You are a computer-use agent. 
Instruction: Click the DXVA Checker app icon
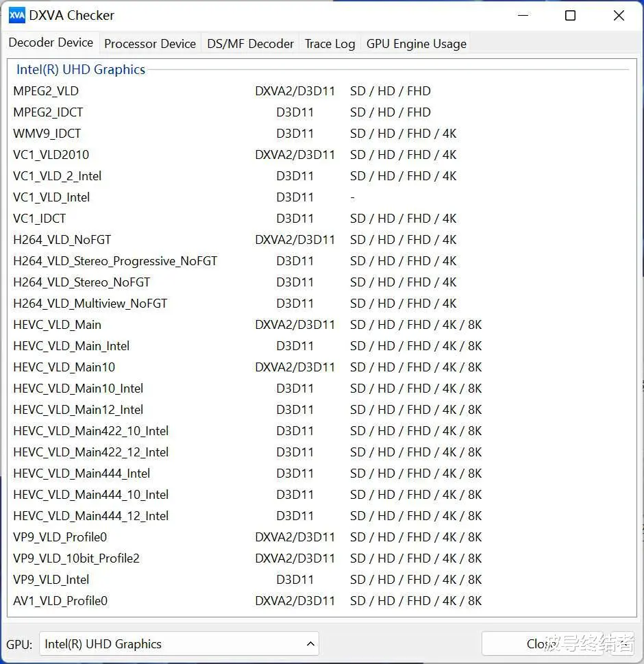tap(16, 15)
